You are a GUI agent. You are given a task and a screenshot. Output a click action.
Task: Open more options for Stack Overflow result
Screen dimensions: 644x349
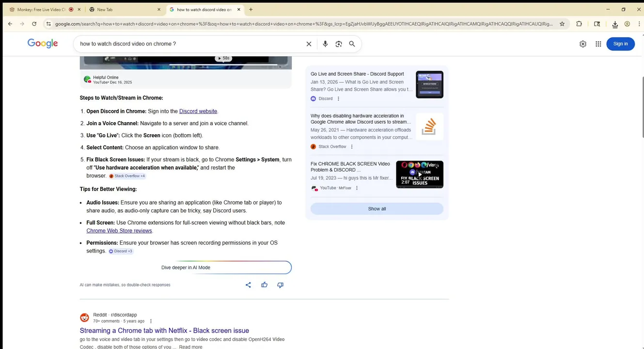(352, 146)
